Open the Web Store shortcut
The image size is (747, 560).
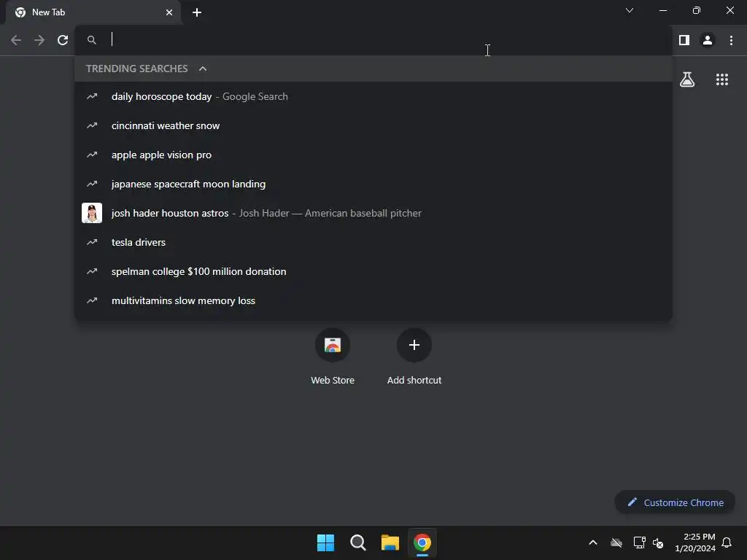(333, 345)
